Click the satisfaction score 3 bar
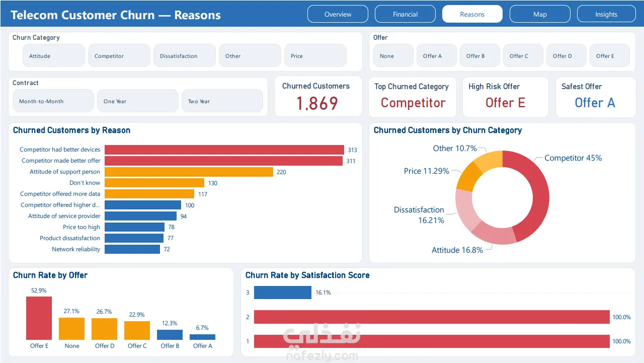 point(283,293)
